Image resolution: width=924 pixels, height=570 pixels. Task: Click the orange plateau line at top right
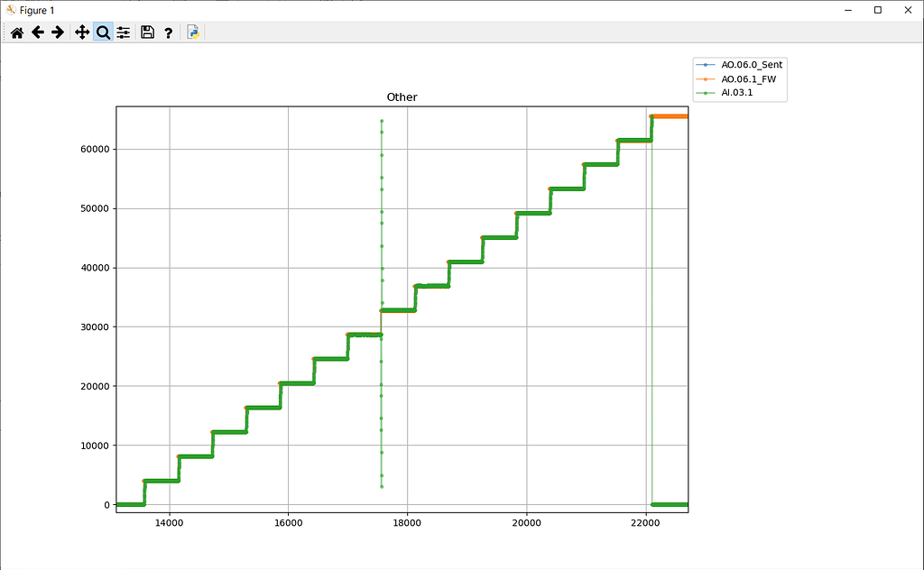click(x=670, y=116)
